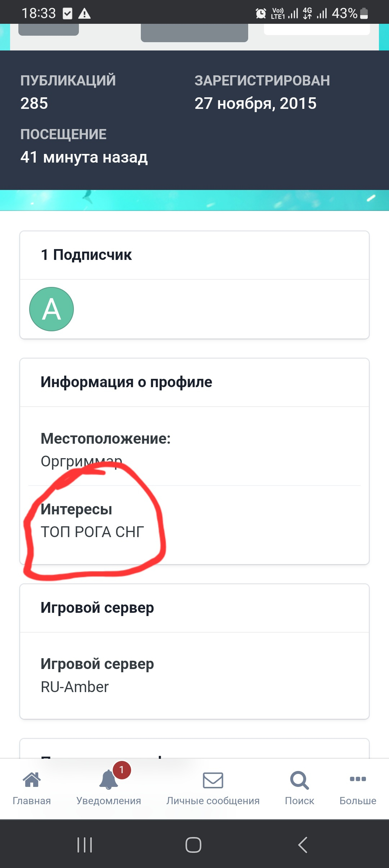Select the Уведомления tab label
389x868 pixels.
click(x=108, y=801)
